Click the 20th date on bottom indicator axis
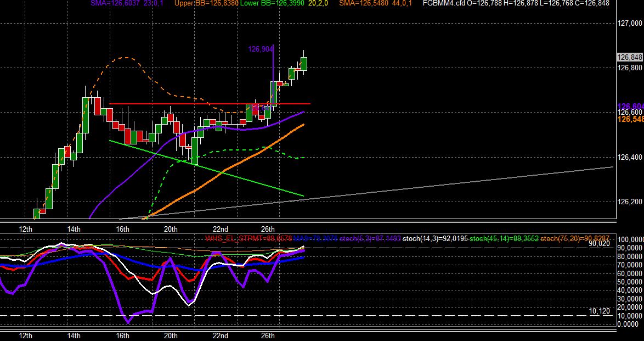Screen dimensions: 644x341 pos(171,336)
